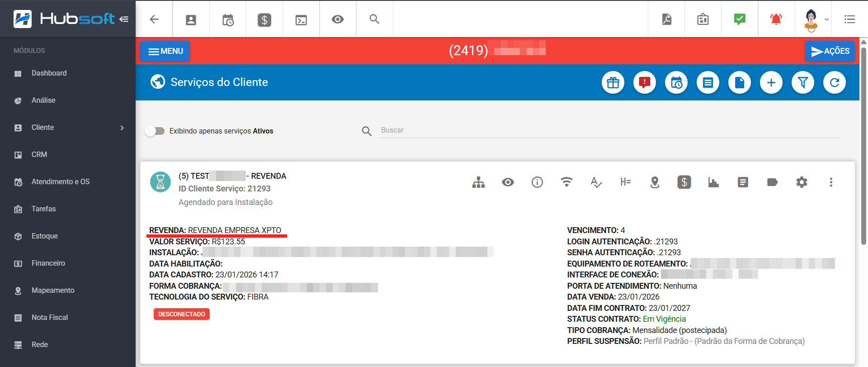868x367 pixels.
Task: Open the gift icon in service header
Action: [613, 82]
